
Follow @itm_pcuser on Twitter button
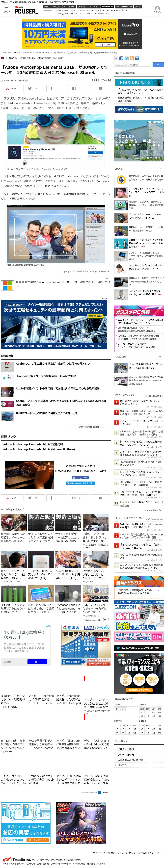(80, 483)
